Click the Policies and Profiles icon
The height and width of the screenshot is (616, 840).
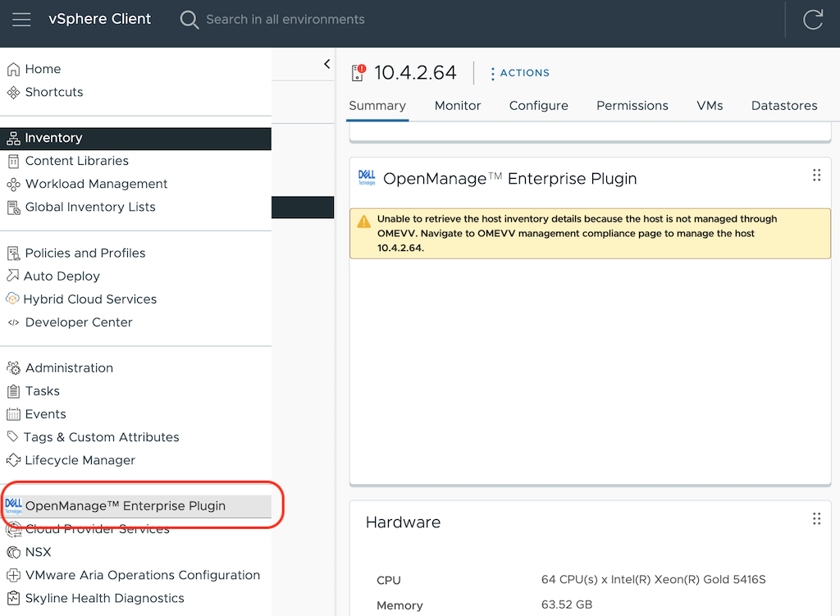(13, 253)
